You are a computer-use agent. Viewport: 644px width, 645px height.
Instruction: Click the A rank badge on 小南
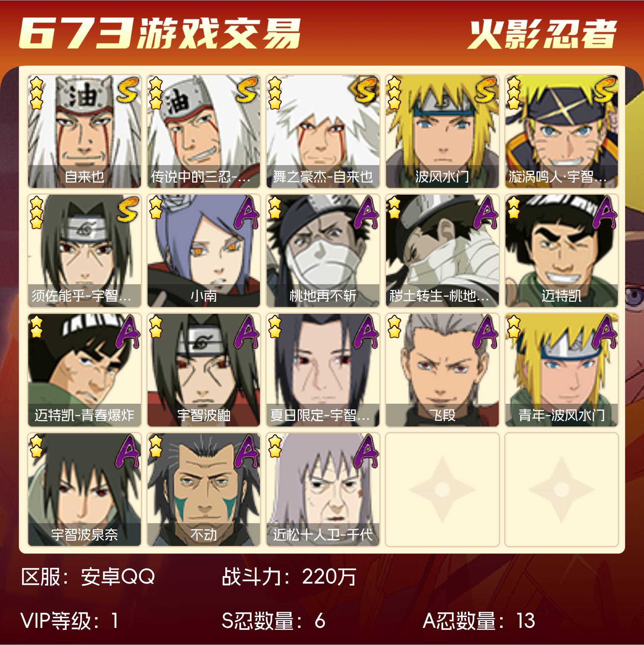tap(247, 212)
